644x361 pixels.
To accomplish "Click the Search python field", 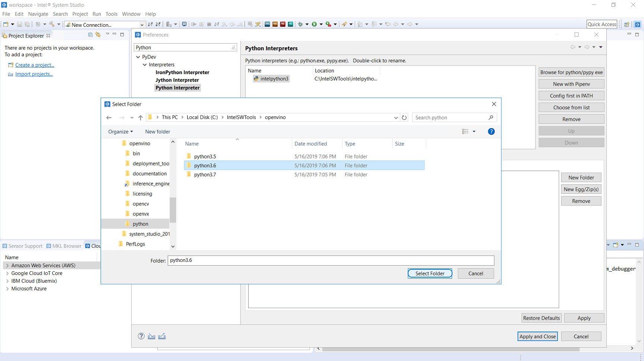I will tap(454, 118).
